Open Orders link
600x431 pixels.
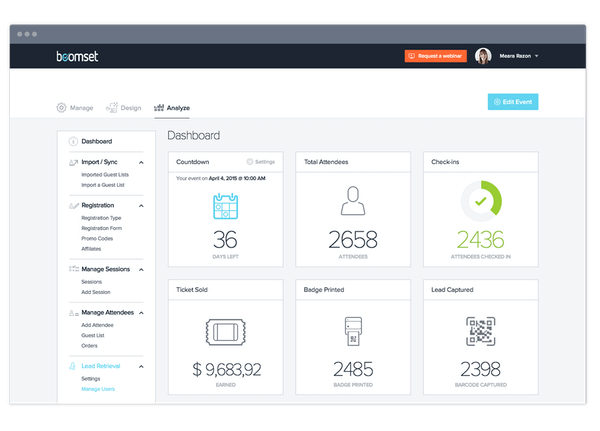(89, 346)
